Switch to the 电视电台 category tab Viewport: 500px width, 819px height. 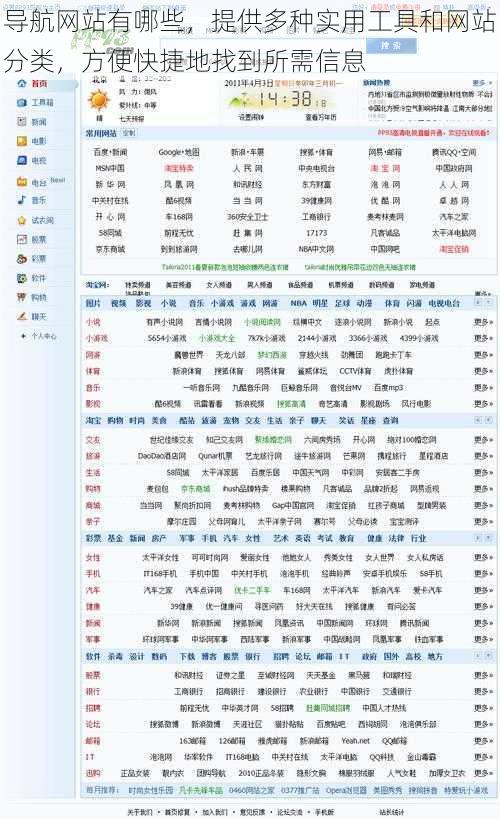click(x=444, y=303)
